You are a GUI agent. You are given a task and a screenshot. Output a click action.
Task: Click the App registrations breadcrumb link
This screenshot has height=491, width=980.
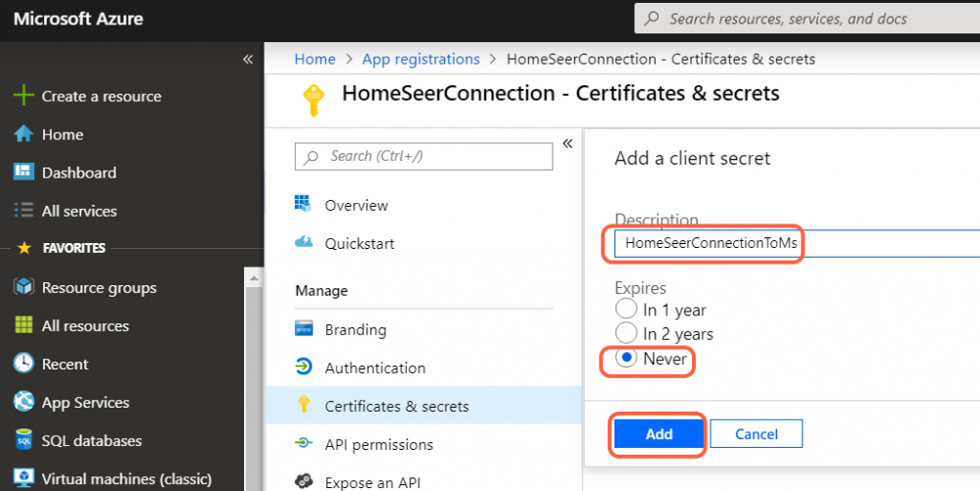point(420,59)
